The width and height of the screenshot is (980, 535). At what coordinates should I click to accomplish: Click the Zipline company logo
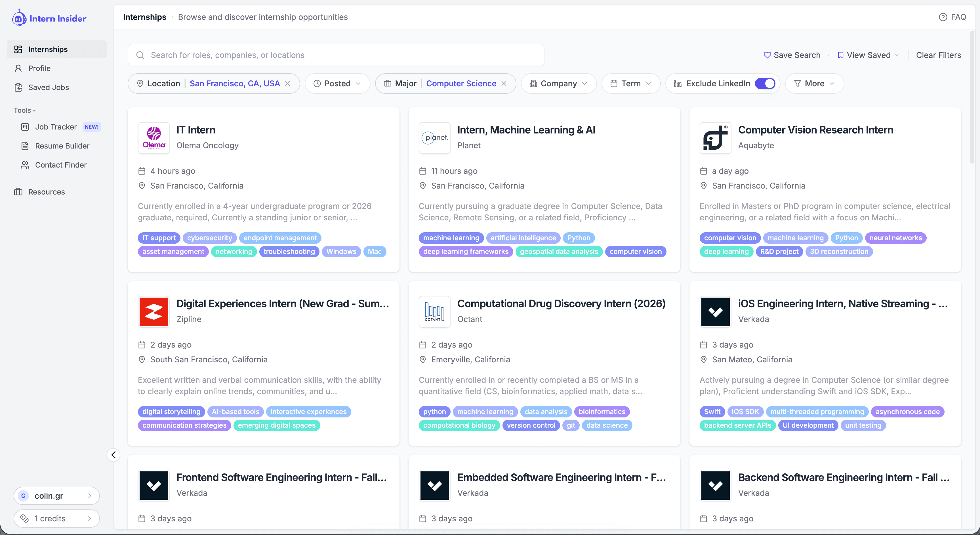(x=154, y=312)
